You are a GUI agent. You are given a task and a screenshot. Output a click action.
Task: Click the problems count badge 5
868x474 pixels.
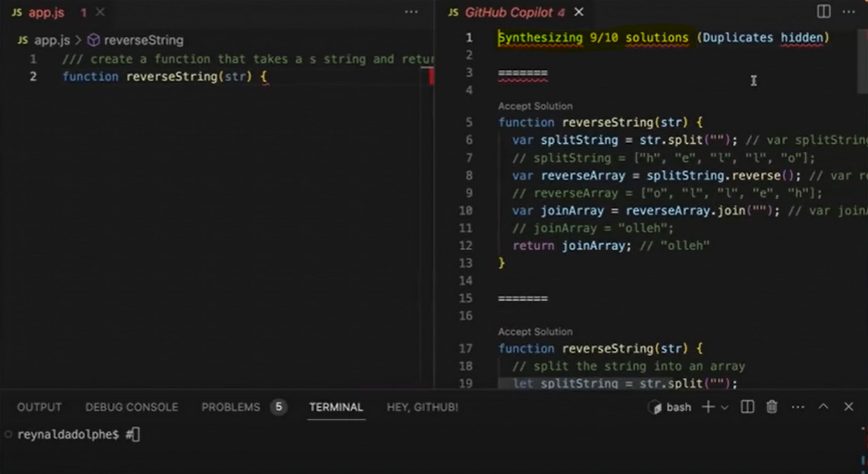tap(279, 407)
